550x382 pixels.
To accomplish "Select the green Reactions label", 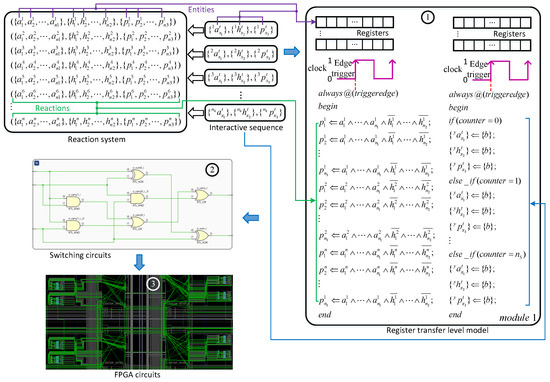I will coord(52,108).
